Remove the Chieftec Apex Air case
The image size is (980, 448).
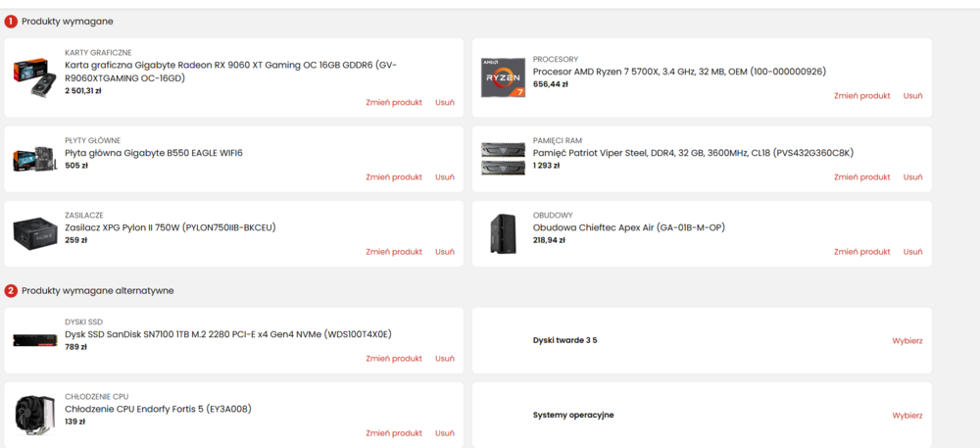point(912,252)
